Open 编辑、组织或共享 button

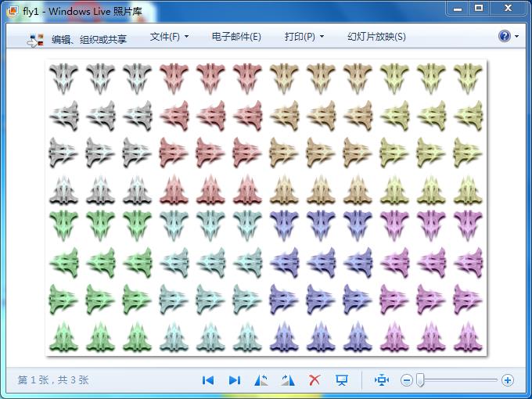pyautogui.click(x=77, y=39)
